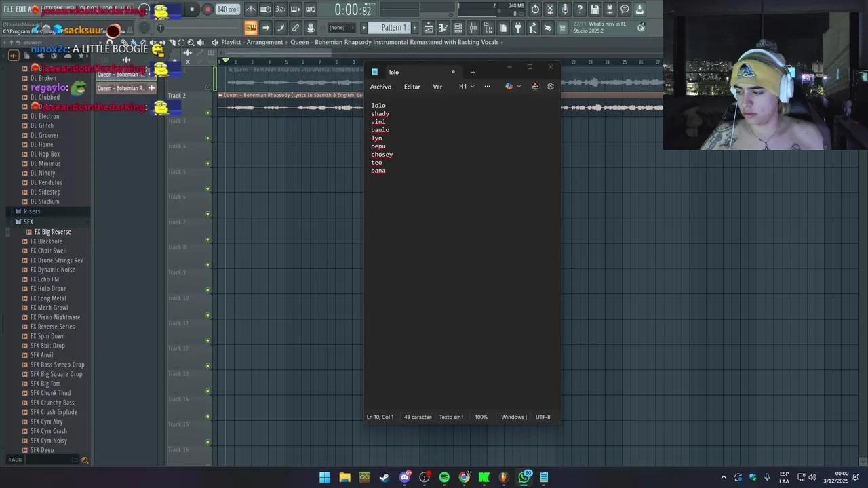Open the content library cart icon
This screenshot has height=488, width=868.
coord(562,28)
